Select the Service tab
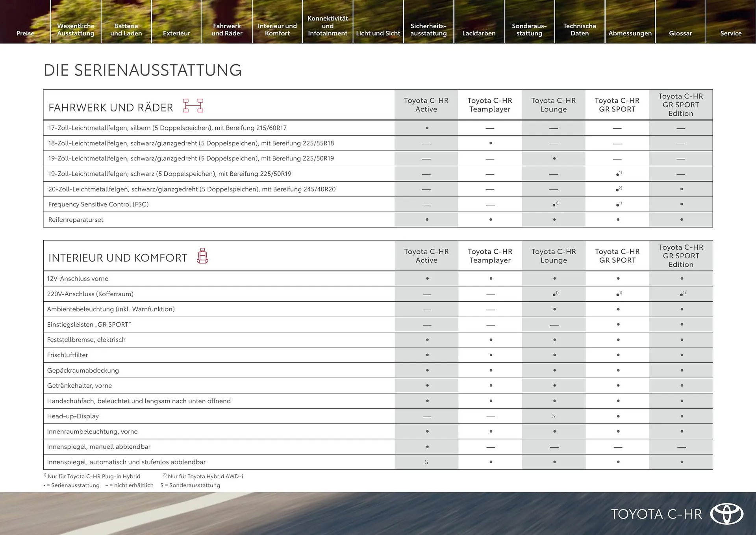Screen dimensions: 756x535 click(731, 33)
